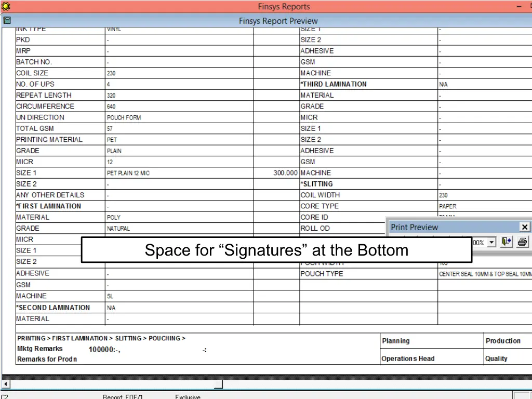Image resolution: width=532 pixels, height=399 pixels.
Task: Click the 'UN DIRECTION' label
Action: 40,117
